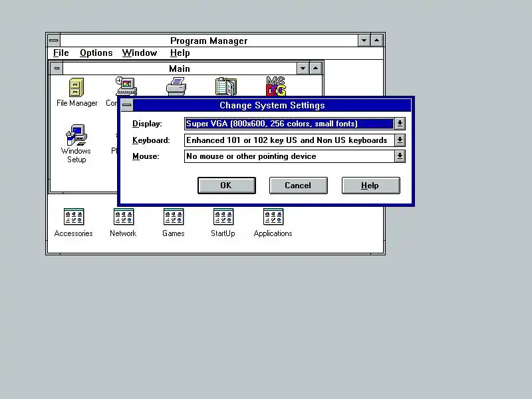
Task: Select the No mouse pointing device field
Action: [x=289, y=156]
